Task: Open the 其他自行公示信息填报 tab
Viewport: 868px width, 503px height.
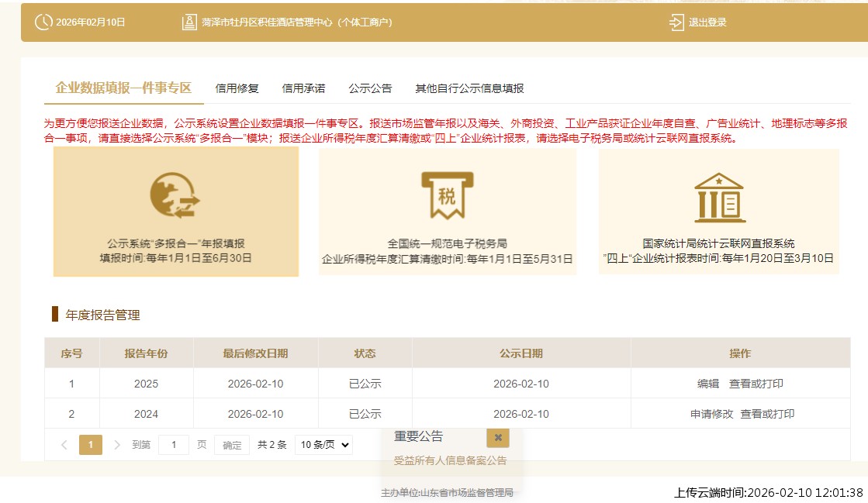Action: point(469,88)
